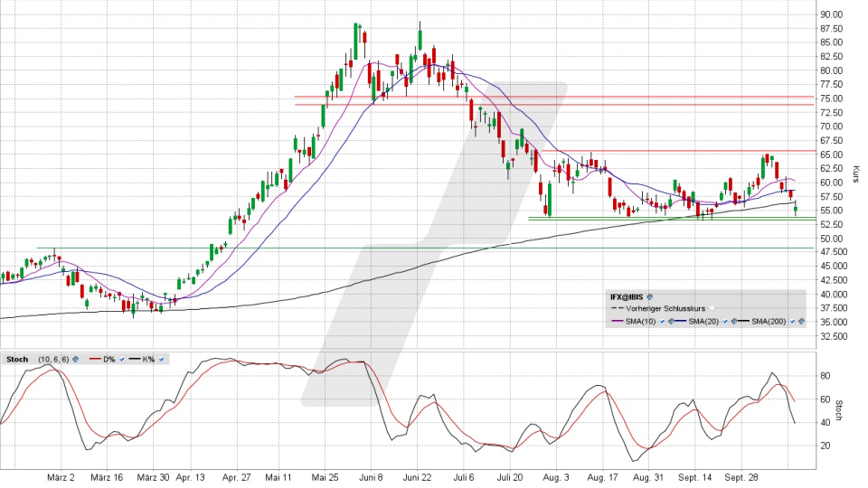
Task: Click the Kurs axis title
Action: [856, 174]
